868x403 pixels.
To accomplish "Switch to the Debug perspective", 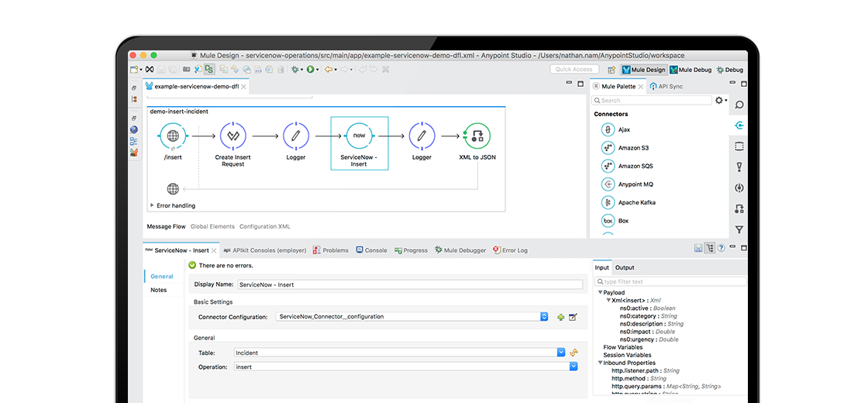I will click(x=729, y=70).
